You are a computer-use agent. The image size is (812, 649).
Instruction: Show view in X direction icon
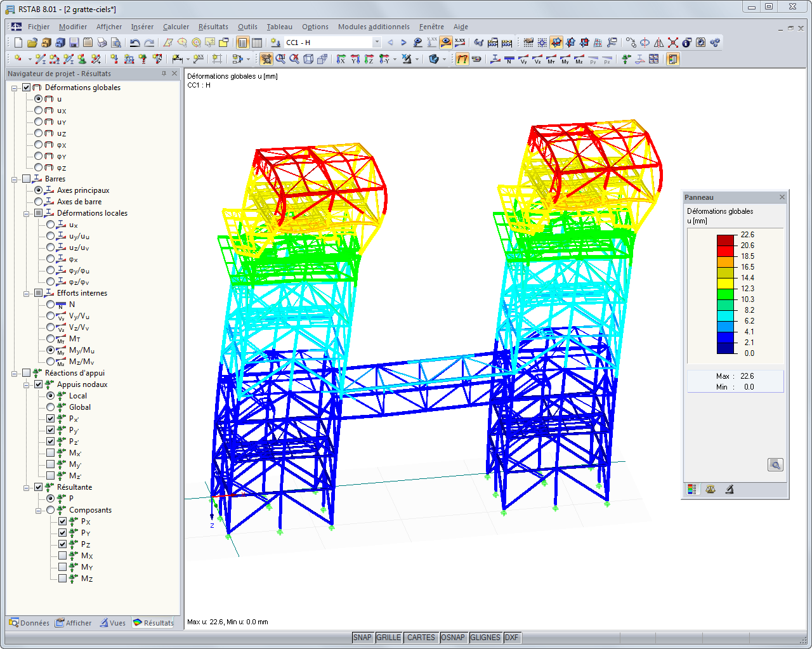click(x=341, y=60)
